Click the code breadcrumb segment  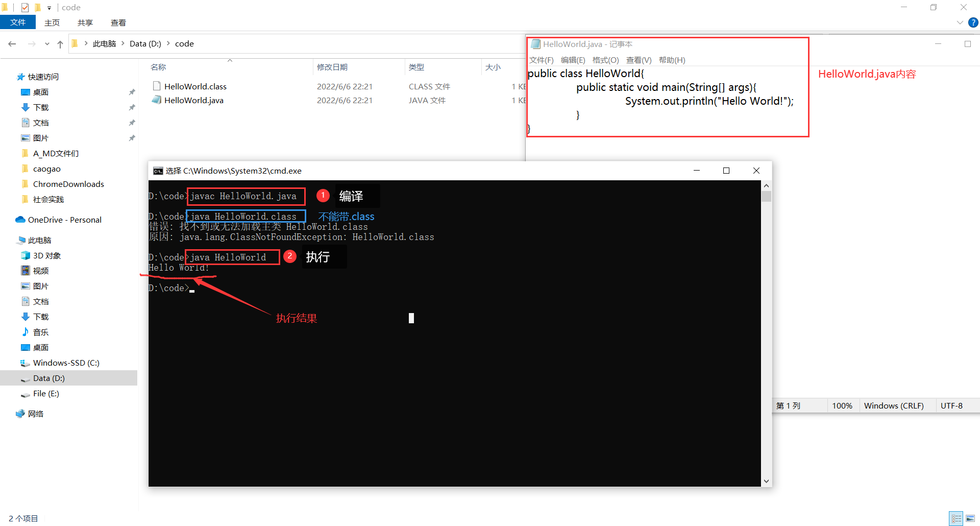point(184,44)
